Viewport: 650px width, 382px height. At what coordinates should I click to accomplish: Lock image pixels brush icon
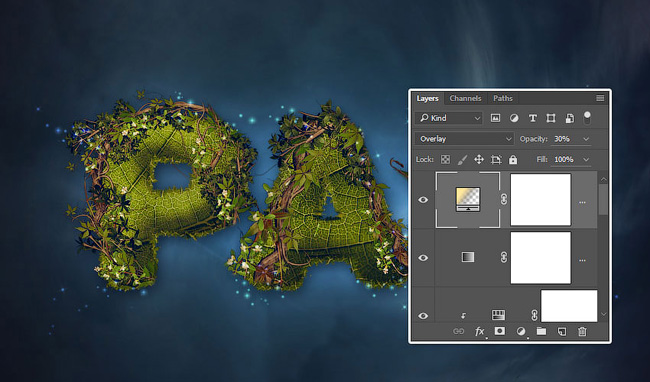coord(462,160)
